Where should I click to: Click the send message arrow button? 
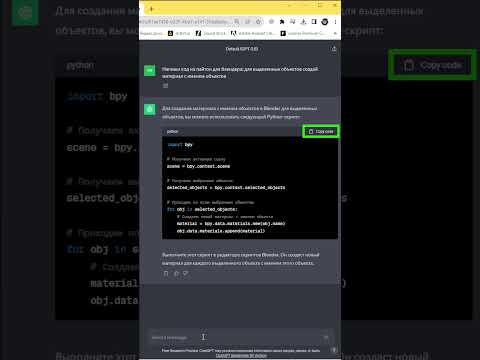pyautogui.click(x=326, y=338)
